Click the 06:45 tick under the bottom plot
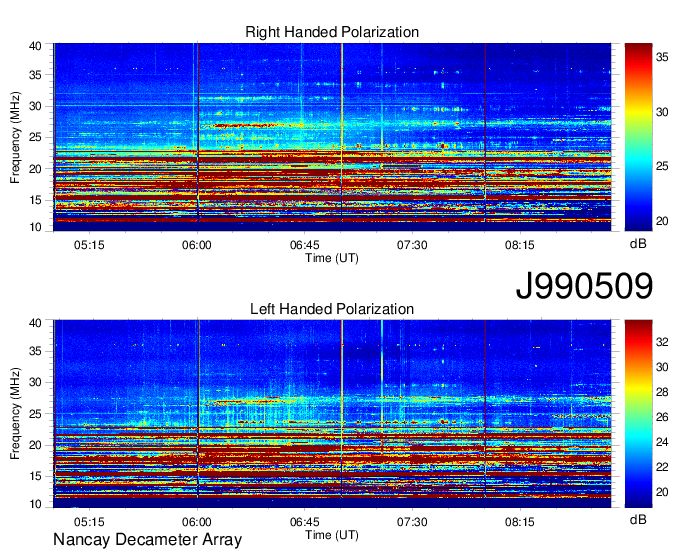 tap(304, 522)
